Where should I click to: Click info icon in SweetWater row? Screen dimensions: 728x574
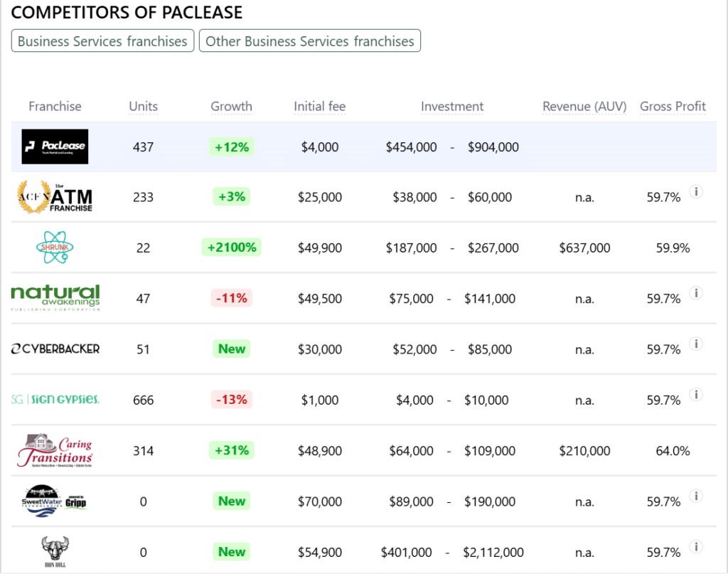point(695,496)
